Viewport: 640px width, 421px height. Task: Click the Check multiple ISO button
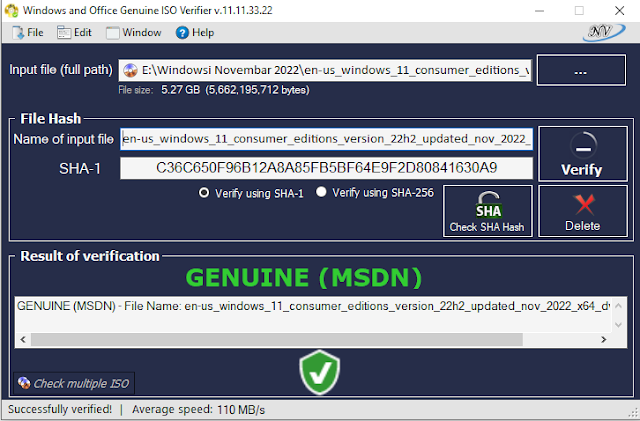click(x=74, y=383)
